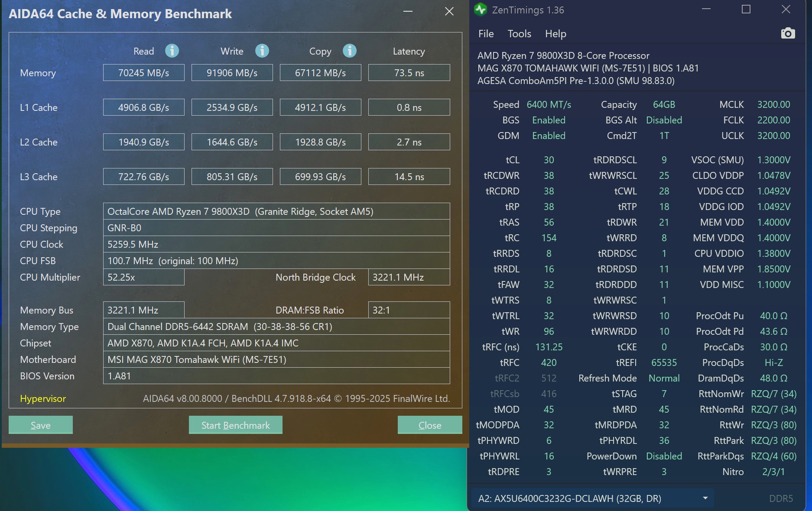Minimize the AIDA64 benchmark window
Screen dimensions: 812x511
[x=408, y=11]
